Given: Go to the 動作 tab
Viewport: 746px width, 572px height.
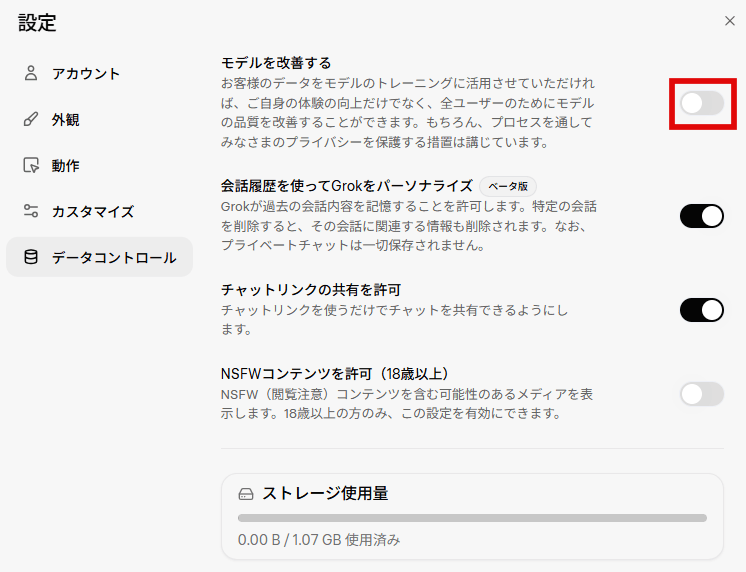Looking at the screenshot, I should (66, 166).
